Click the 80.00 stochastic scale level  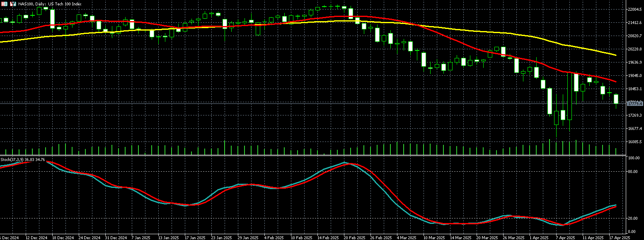(632, 171)
